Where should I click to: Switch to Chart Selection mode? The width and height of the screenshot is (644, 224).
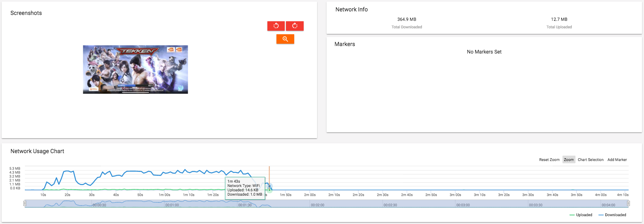coord(590,160)
